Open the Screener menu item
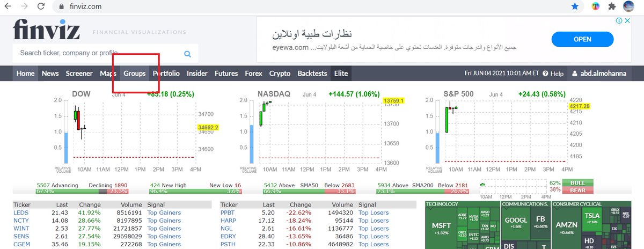This screenshot has width=644, height=249. coord(79,74)
